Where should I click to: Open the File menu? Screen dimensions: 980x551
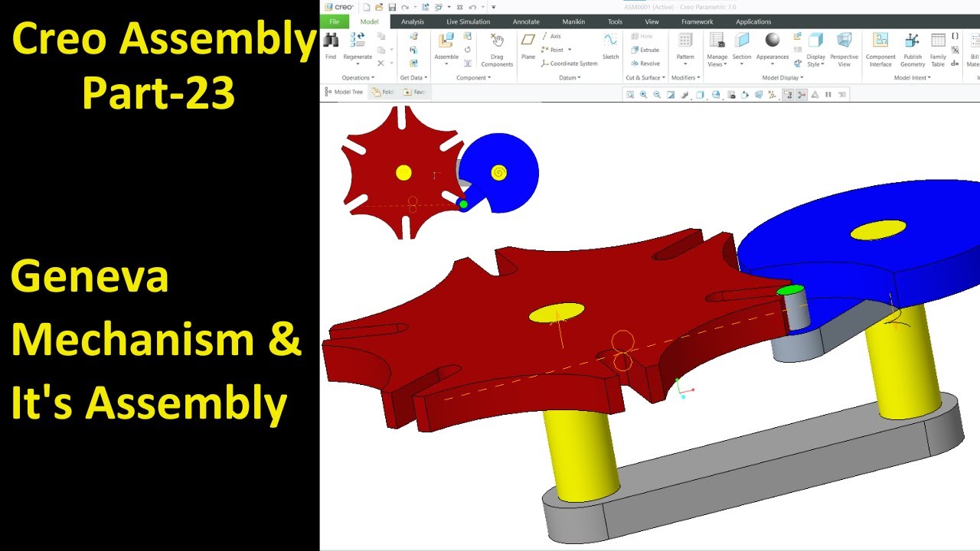(x=335, y=21)
